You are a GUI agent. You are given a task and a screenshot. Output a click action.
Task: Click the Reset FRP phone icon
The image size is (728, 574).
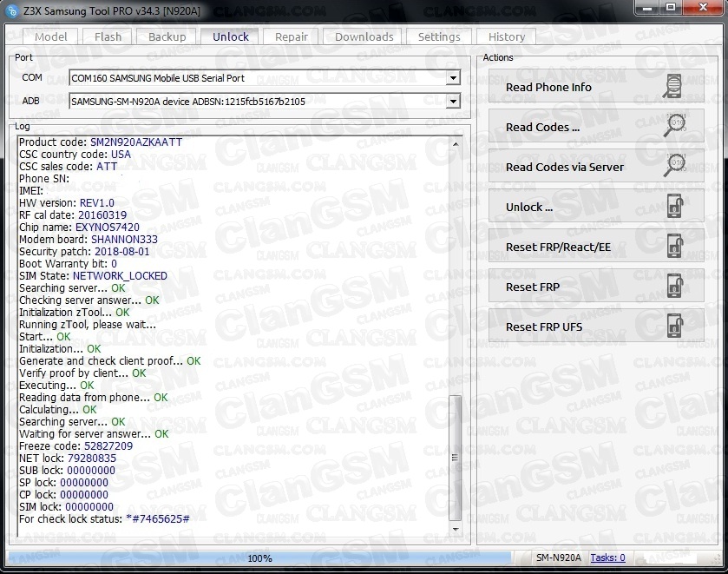point(675,286)
